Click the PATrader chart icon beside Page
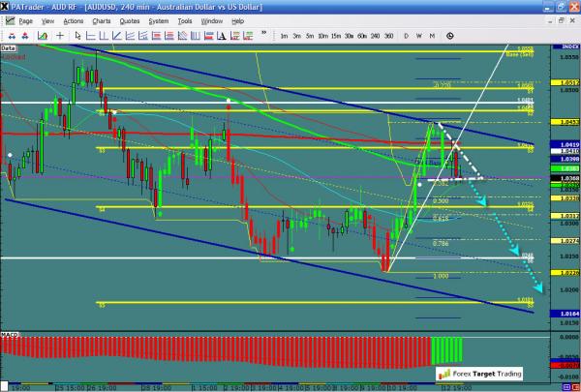The width and height of the screenshot is (581, 392). pos(9,20)
